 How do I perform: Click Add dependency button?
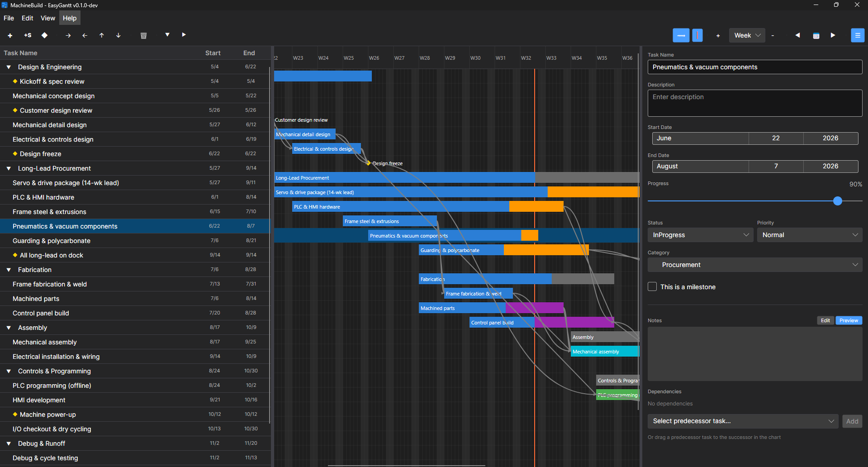[852, 421]
